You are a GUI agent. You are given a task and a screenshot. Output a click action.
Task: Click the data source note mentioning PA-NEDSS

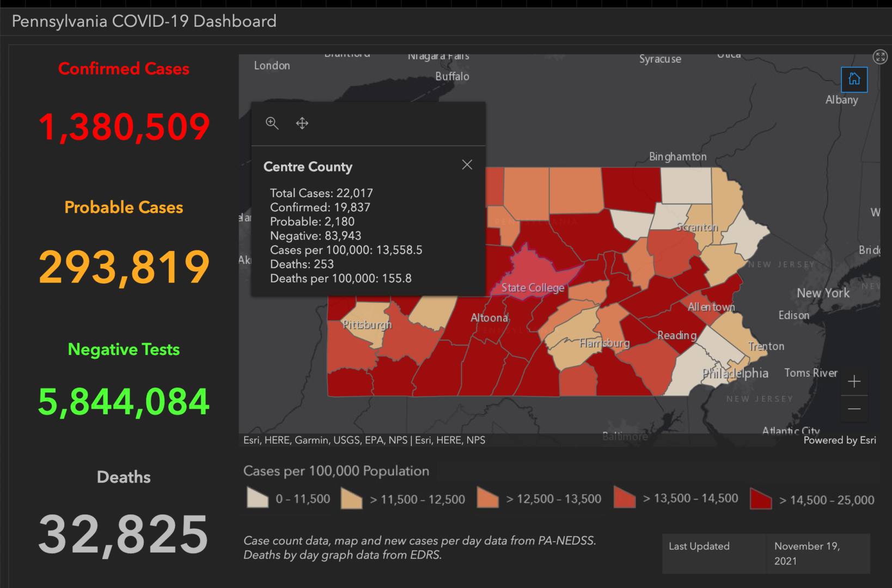pyautogui.click(x=419, y=548)
